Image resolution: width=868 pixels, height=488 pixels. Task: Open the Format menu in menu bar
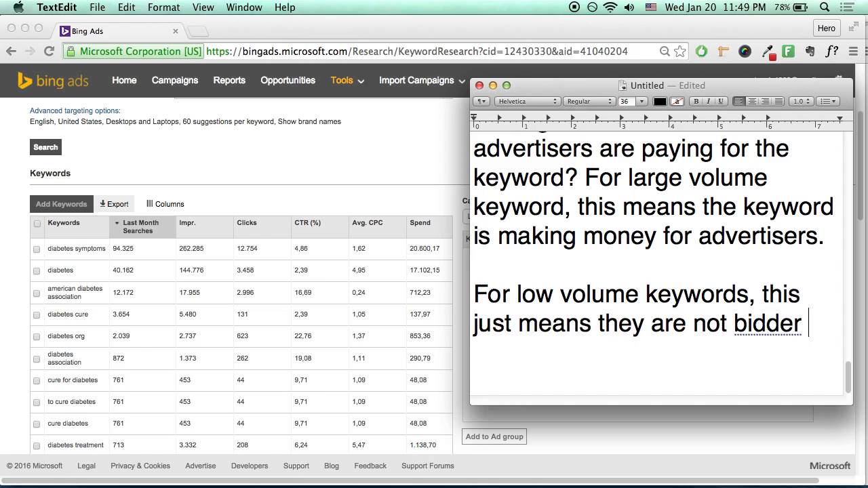pos(163,7)
